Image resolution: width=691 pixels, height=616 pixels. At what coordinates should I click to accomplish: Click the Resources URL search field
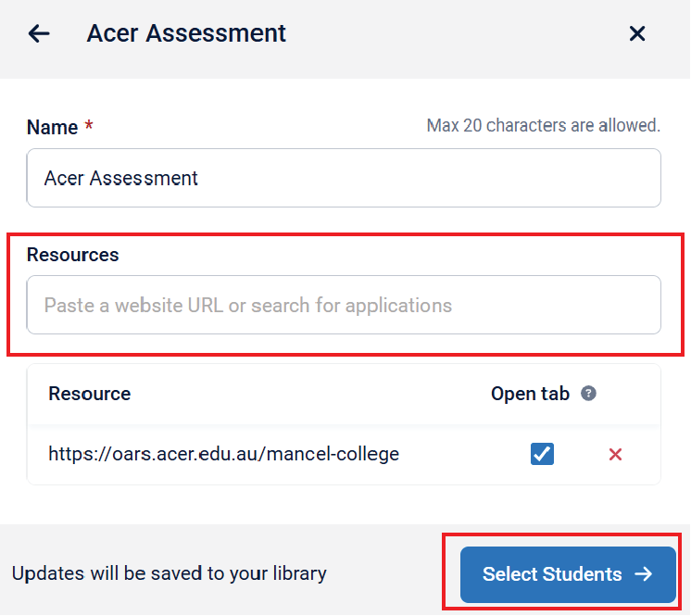343,305
